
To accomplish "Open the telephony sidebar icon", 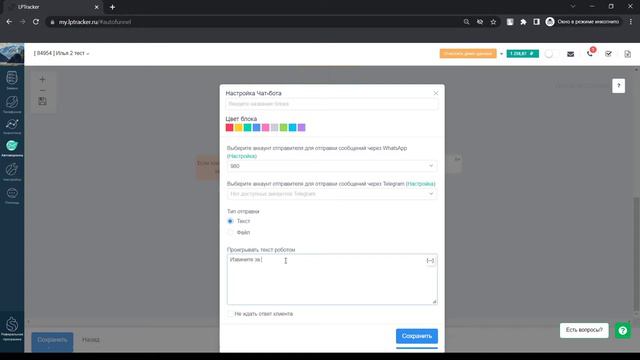I will click(x=12, y=102).
